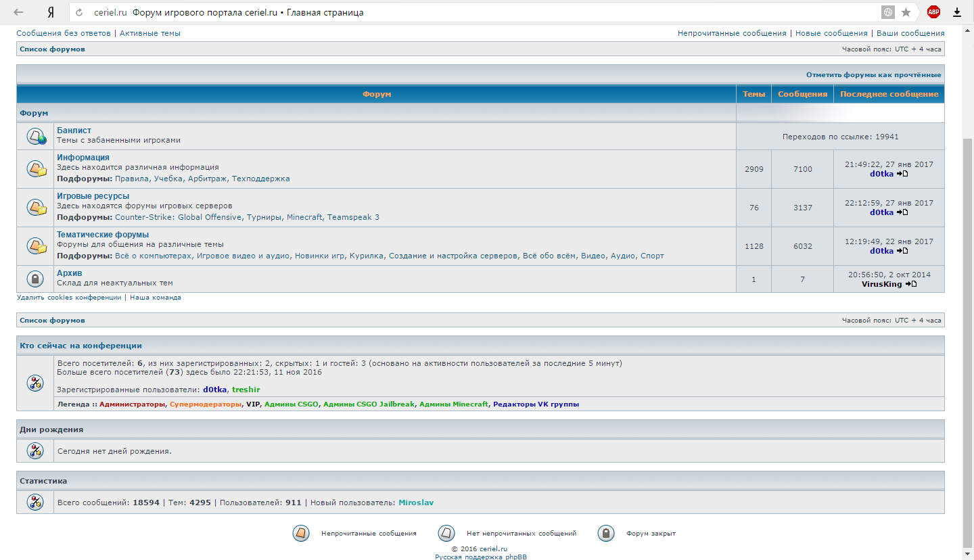The height and width of the screenshot is (560, 974).
Task: Open the Техподдержка subforum
Action: (260, 179)
